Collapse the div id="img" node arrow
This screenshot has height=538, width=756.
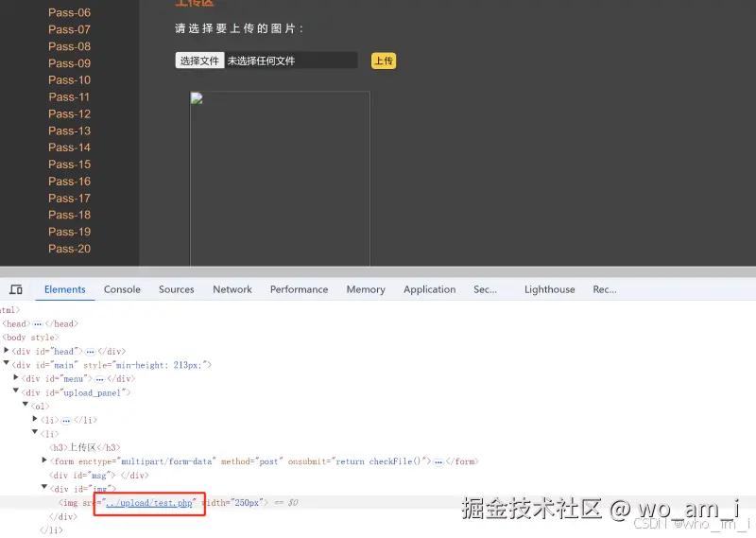click(44, 488)
